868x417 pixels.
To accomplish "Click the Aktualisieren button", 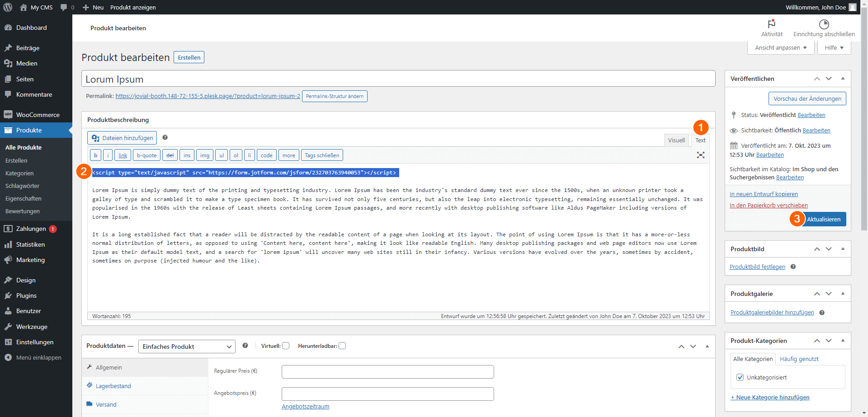I will (823, 219).
